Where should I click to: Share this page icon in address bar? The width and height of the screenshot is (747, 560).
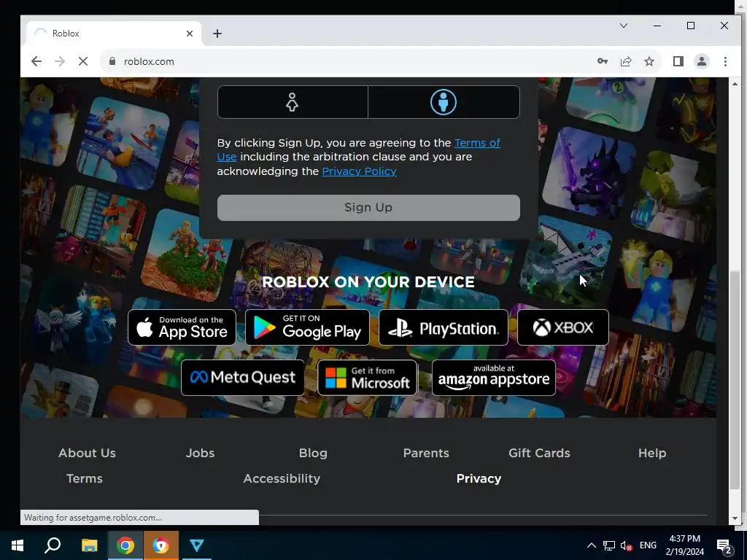pyautogui.click(x=625, y=61)
